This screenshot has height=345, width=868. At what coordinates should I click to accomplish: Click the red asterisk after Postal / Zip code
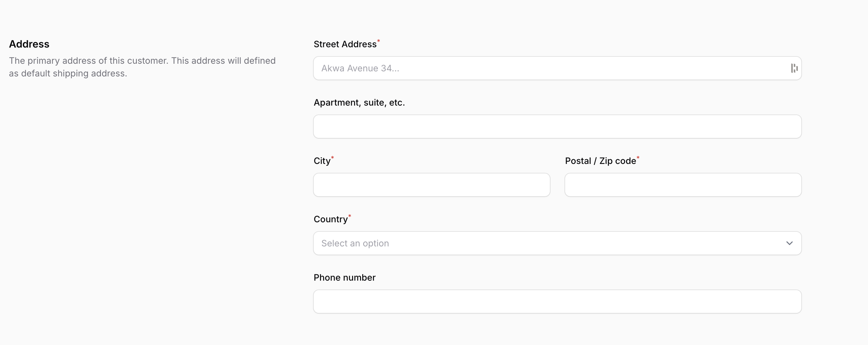pos(638,157)
